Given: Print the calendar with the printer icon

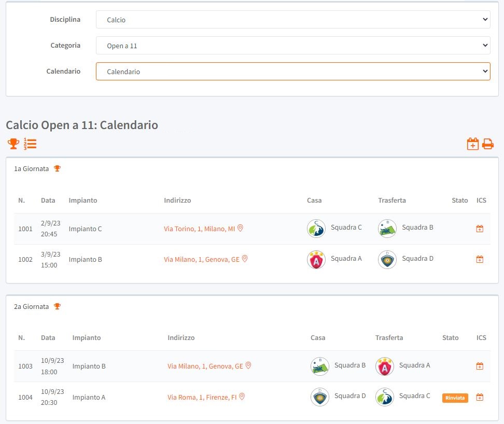Looking at the screenshot, I should [x=488, y=144].
